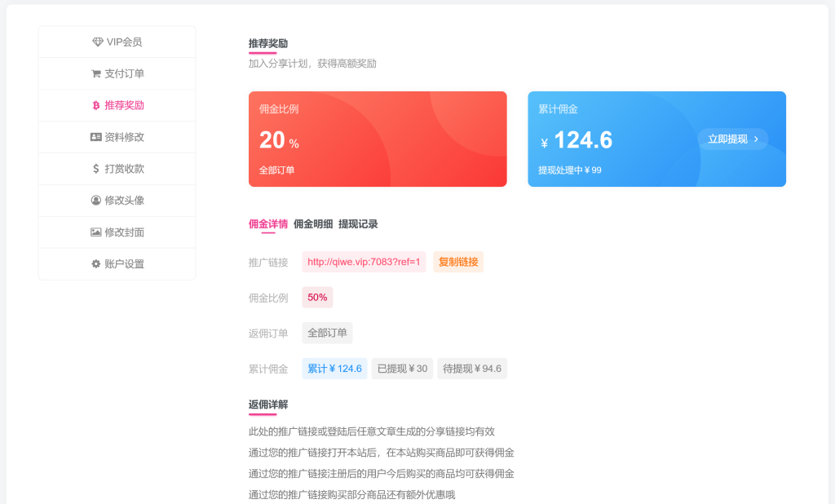
Task: Click the 50% commission ratio badge
Action: 316,297
